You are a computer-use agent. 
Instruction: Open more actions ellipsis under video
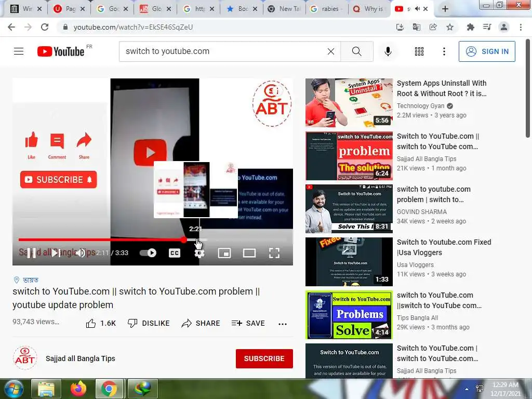point(282,324)
